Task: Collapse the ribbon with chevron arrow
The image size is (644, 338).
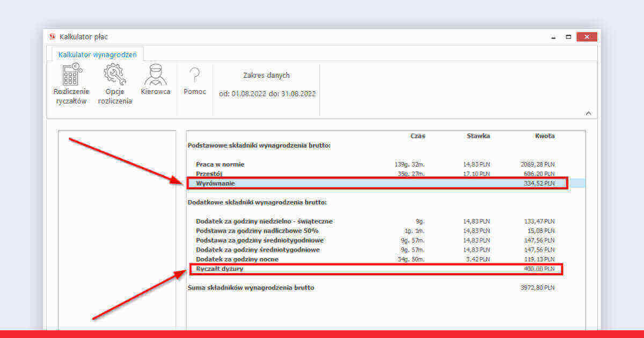Action: click(588, 113)
